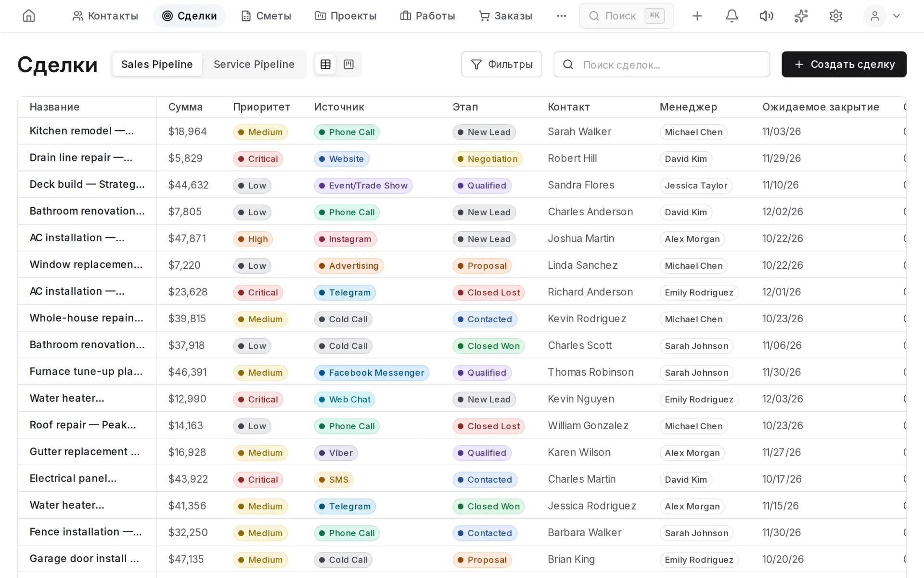Click contact Sandra Flores
924x578 pixels.
point(581,185)
